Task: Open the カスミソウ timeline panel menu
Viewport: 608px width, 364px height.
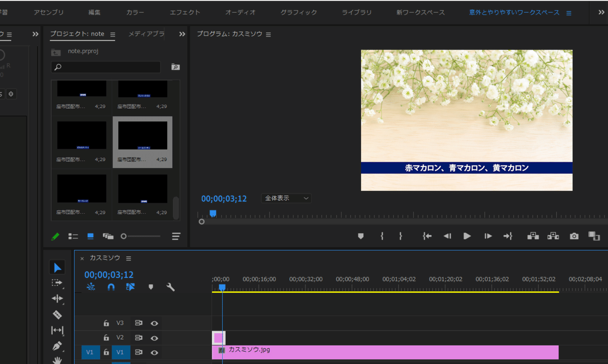Action: pyautogui.click(x=128, y=258)
